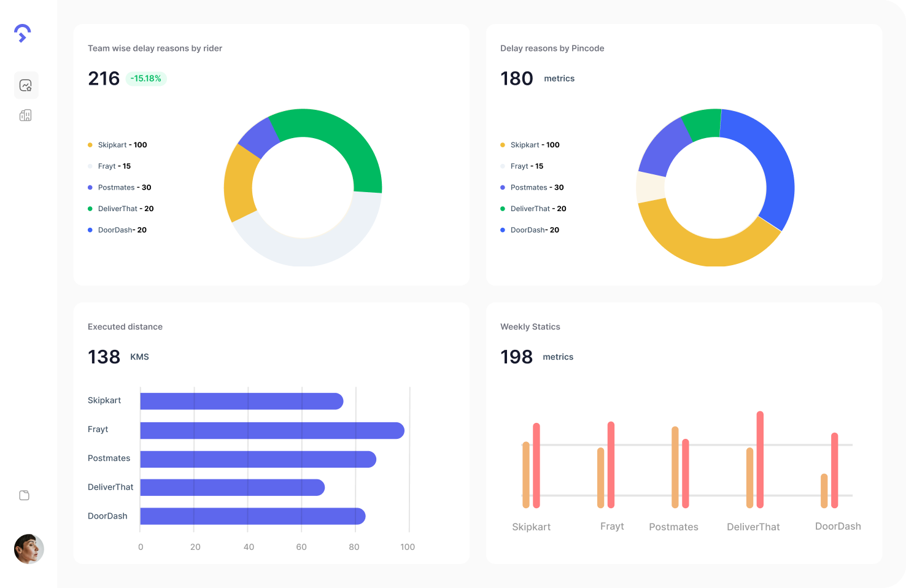
Task: Click the Postmates bar in Executed distance
Action: 258,459
